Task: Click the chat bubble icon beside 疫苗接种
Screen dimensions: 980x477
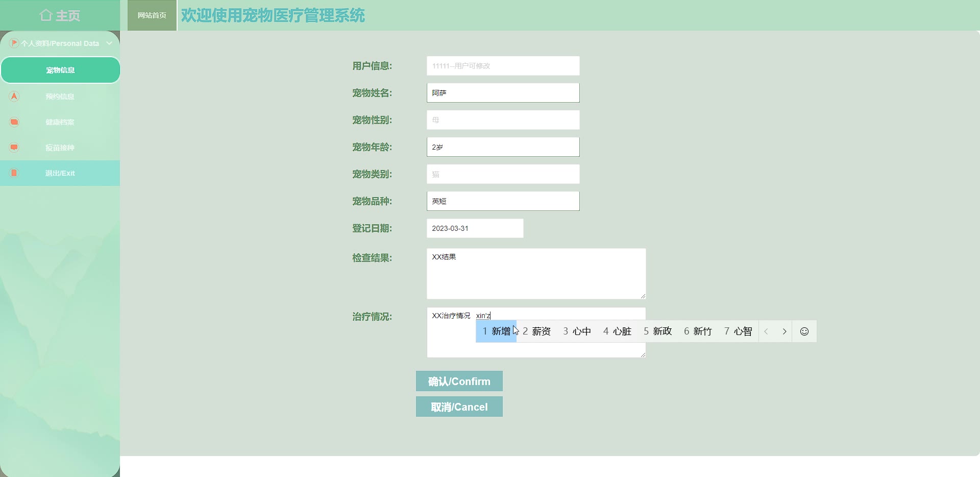Action: click(x=14, y=147)
